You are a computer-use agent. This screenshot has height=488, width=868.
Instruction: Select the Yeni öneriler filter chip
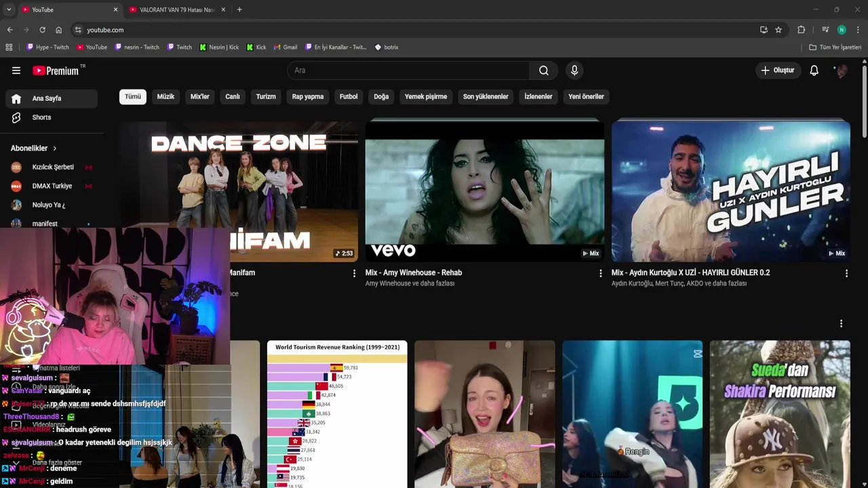586,96
